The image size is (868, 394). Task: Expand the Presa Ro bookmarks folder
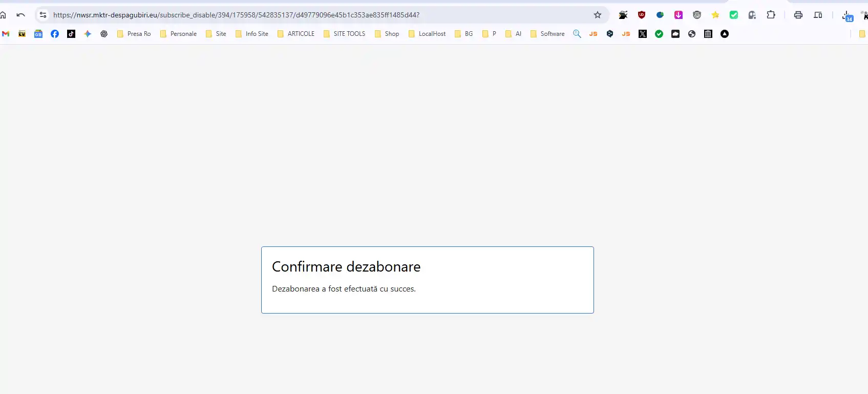tap(134, 34)
